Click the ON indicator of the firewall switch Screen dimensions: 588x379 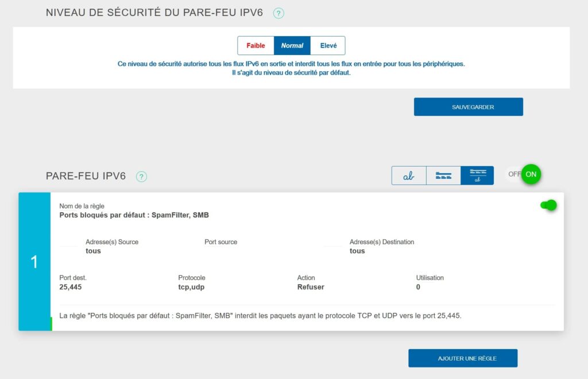pyautogui.click(x=530, y=174)
